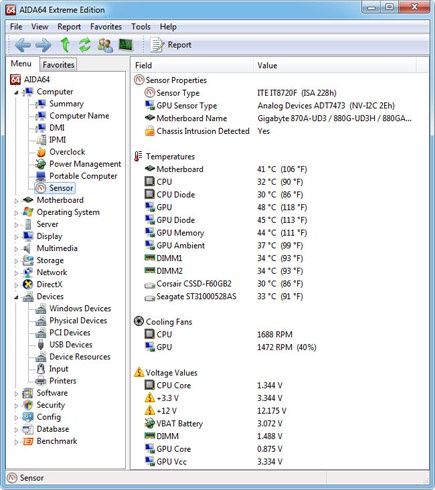Select the Overclock tree item
This screenshot has width=435, height=490.
pos(67,152)
